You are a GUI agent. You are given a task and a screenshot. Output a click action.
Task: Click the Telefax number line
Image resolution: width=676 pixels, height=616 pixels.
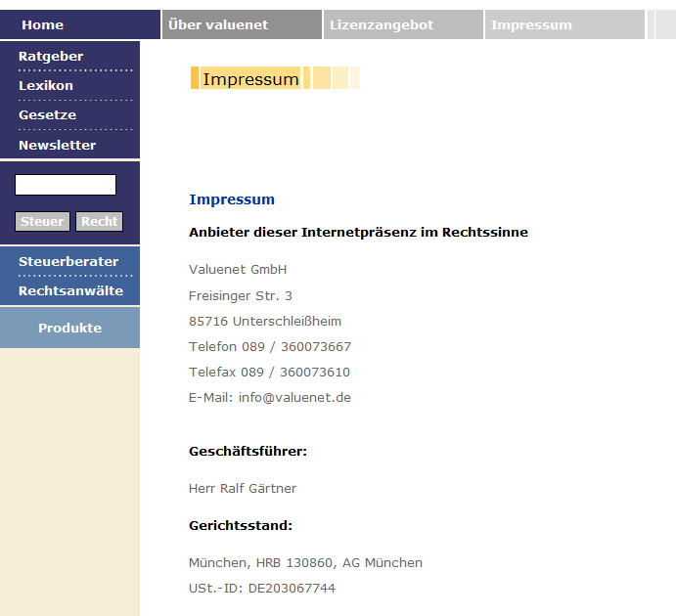269,373
